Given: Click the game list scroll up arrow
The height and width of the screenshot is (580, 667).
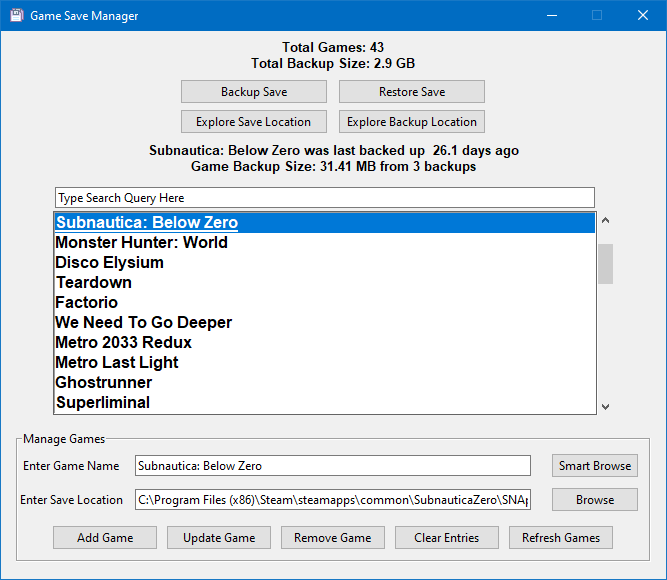Looking at the screenshot, I should pyautogui.click(x=605, y=220).
